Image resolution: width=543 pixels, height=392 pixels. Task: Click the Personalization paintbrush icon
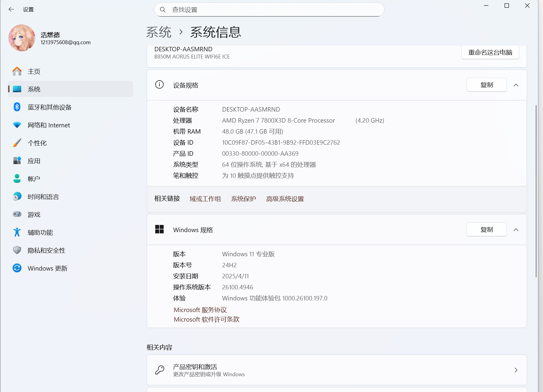point(17,143)
